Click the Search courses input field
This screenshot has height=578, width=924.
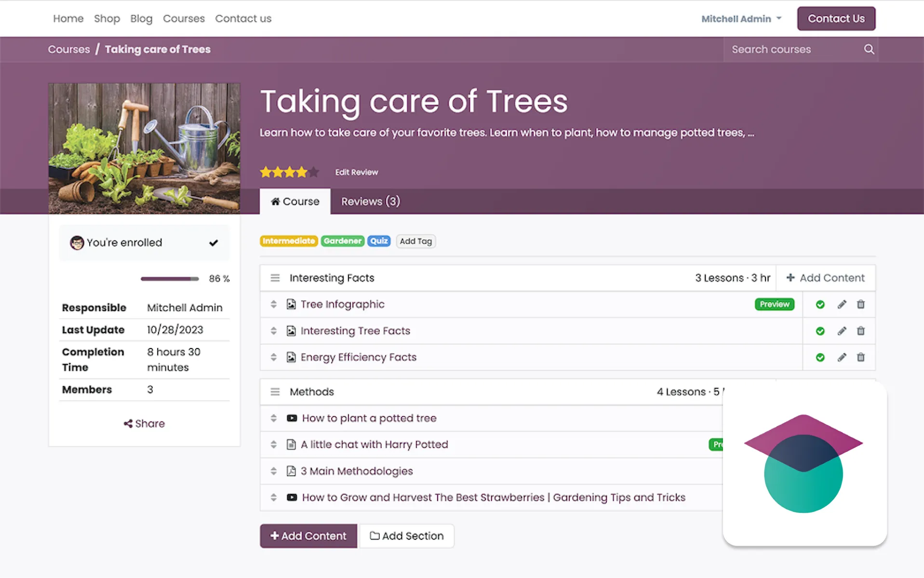(x=793, y=49)
